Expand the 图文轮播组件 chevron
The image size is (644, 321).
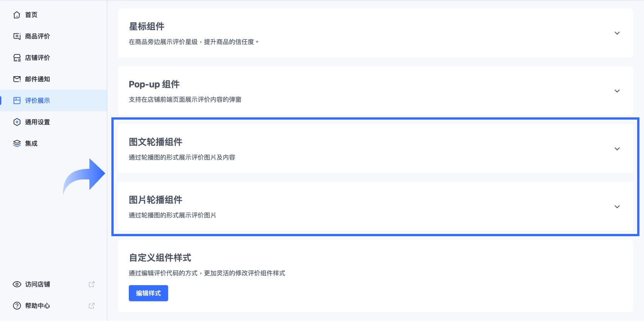[617, 149]
